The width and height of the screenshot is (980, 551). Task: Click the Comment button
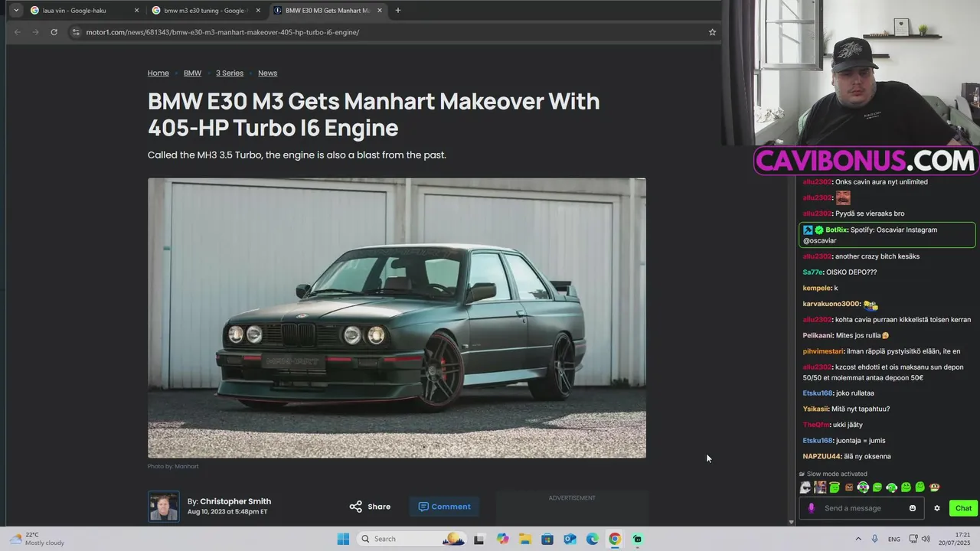(444, 507)
